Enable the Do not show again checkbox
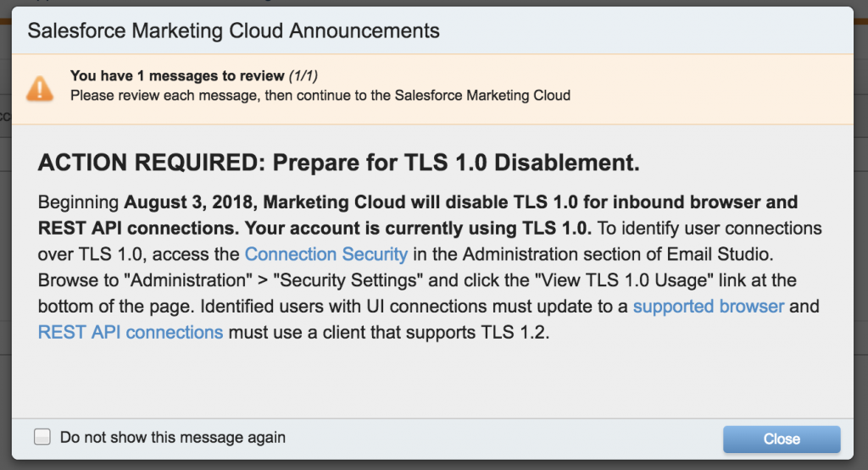868x470 pixels. pyautogui.click(x=42, y=437)
